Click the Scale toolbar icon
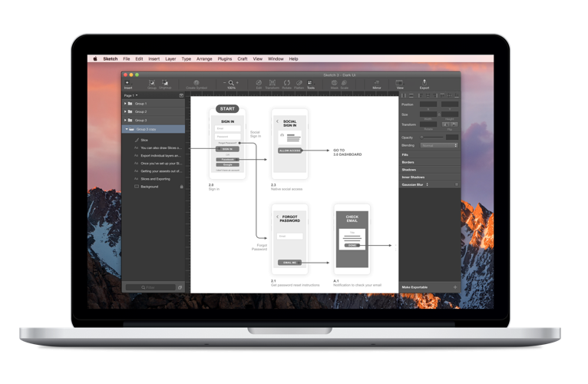The height and width of the screenshot is (384, 588). point(344,84)
